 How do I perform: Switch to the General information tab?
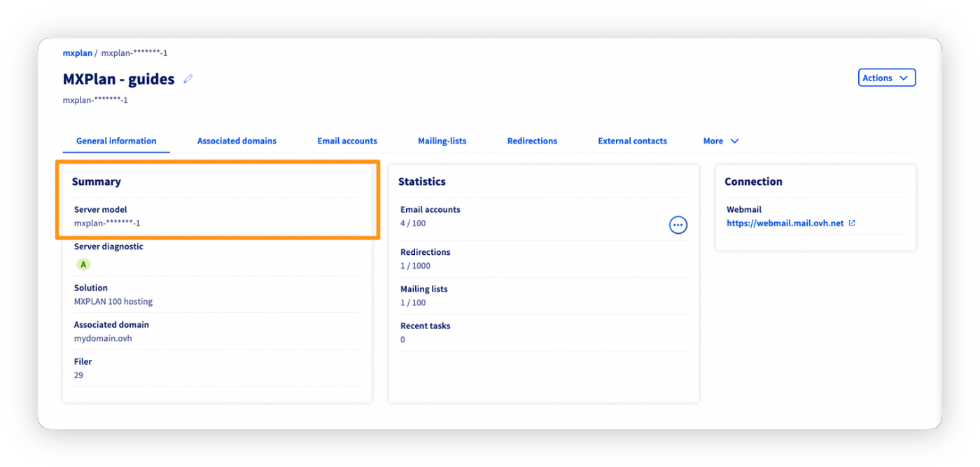pos(116,141)
